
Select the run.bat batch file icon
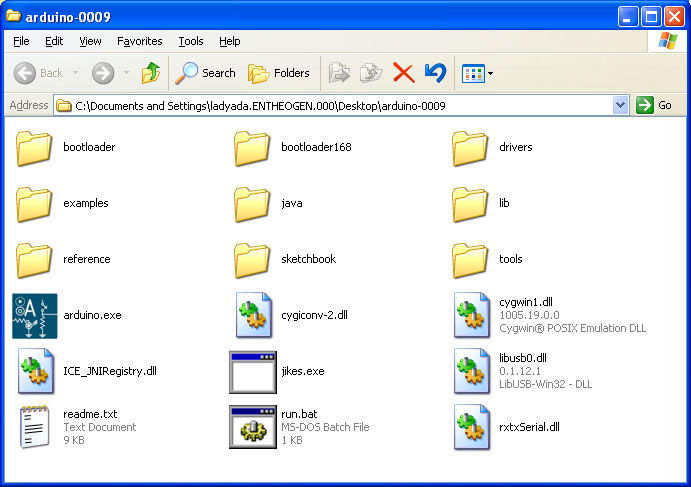(x=252, y=427)
